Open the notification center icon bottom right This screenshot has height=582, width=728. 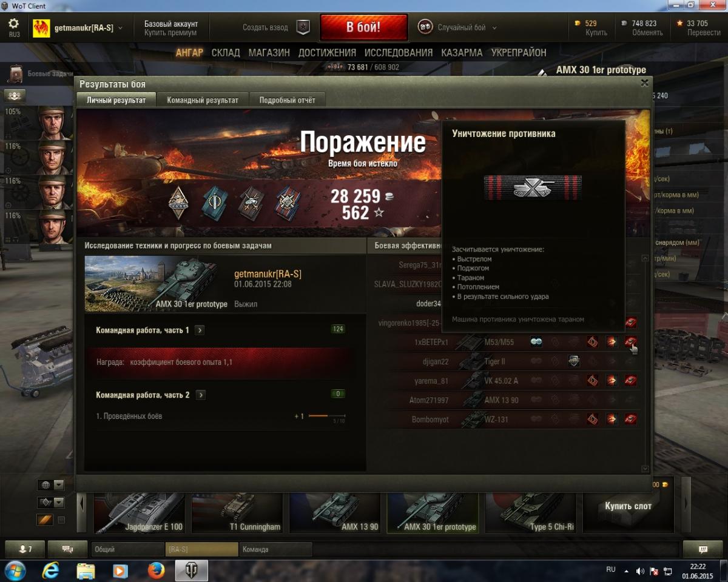(x=703, y=549)
